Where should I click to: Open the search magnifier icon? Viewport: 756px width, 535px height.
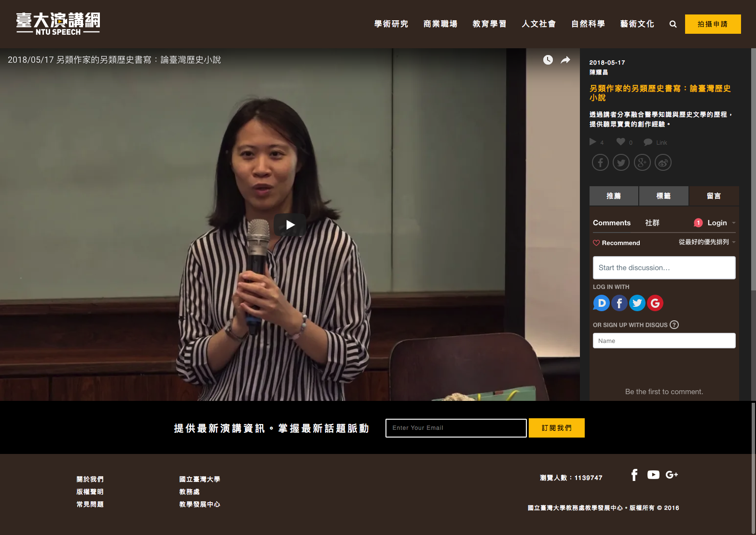[673, 24]
